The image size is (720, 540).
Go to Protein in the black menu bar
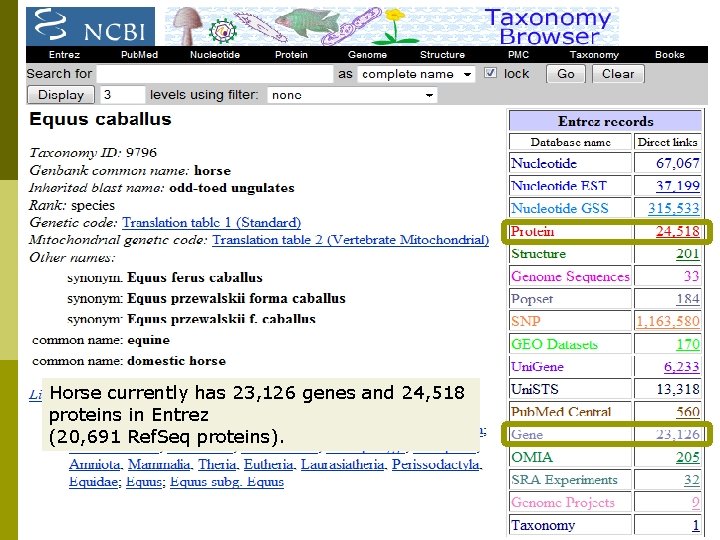click(x=291, y=55)
